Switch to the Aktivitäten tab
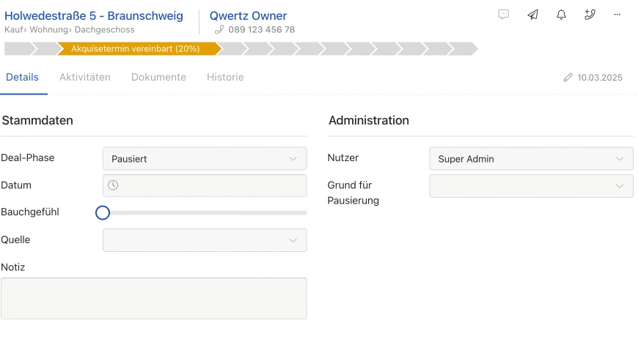The image size is (638, 364). 85,77
